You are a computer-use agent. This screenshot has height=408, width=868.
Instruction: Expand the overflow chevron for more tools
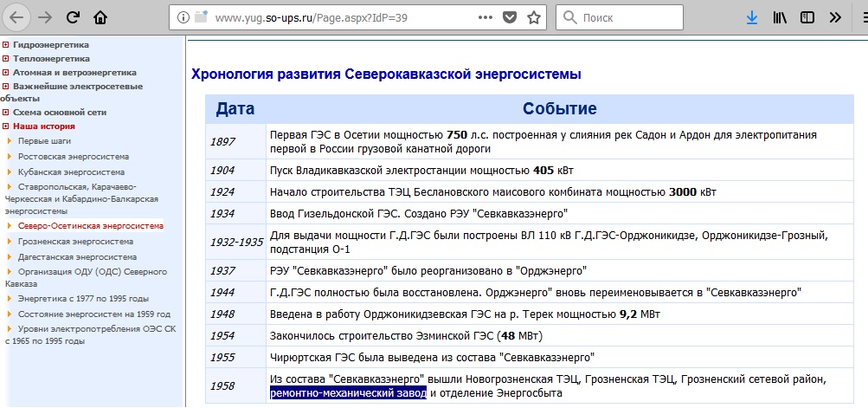834,17
